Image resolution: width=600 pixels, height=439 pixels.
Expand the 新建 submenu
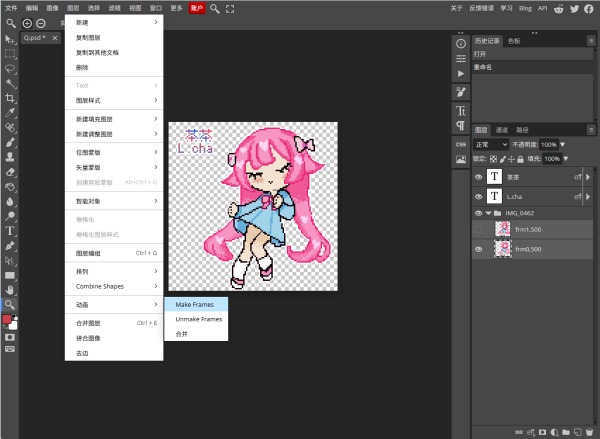(114, 23)
